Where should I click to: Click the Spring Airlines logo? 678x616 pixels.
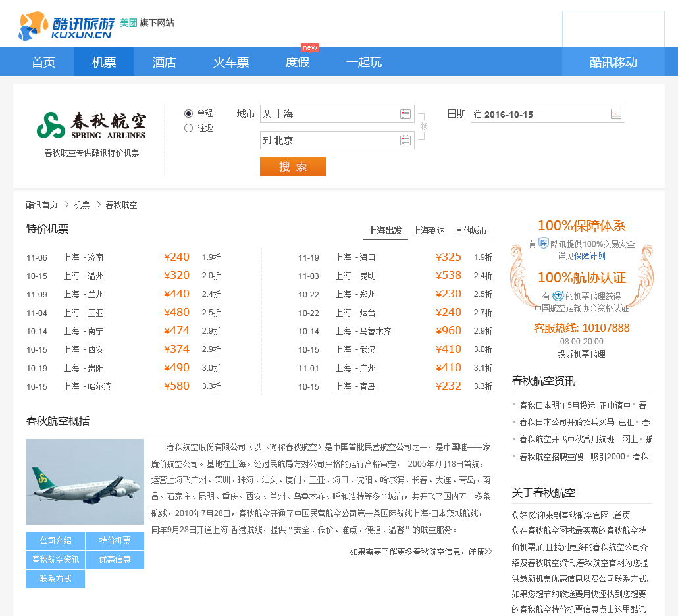pos(91,125)
